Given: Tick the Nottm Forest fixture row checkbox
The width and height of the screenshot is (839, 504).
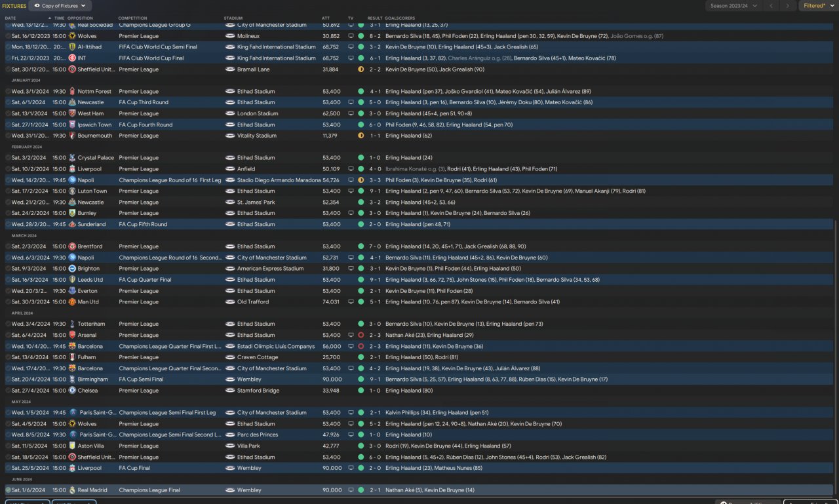Looking at the screenshot, I should pyautogui.click(x=8, y=91).
